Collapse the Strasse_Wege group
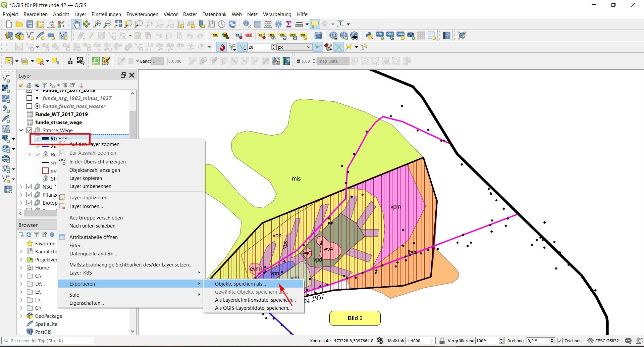The width and height of the screenshot is (644, 347). (x=21, y=130)
